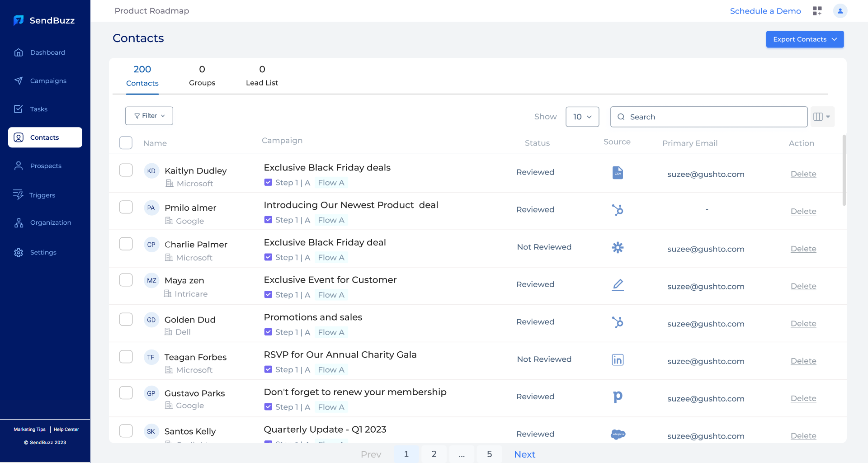Open the user profile avatar icon
Viewport: 868px width, 463px height.
[840, 11]
